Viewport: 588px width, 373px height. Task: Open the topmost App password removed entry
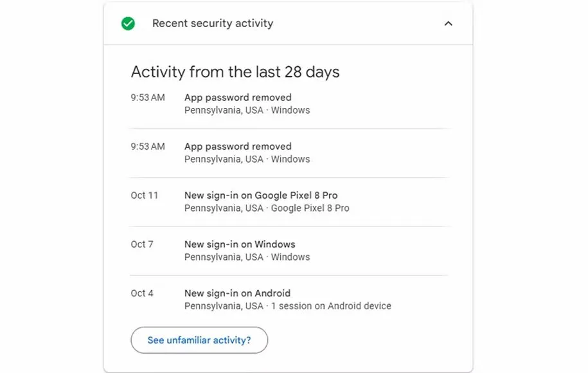238,98
